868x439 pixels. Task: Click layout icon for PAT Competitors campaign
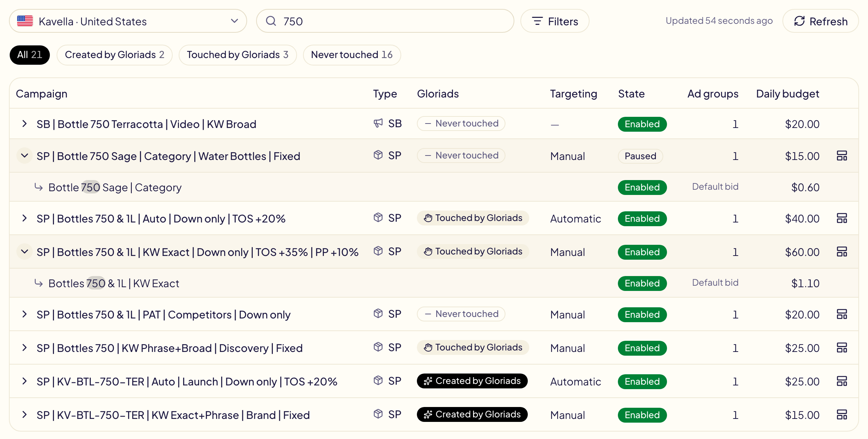842,314
